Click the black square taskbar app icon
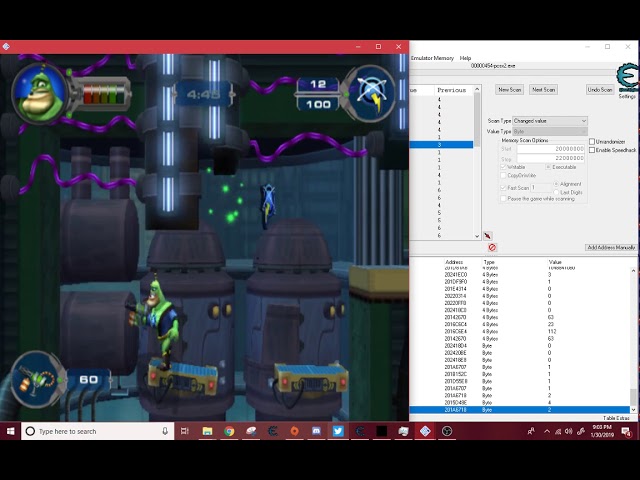The image size is (640, 480). coord(382,431)
